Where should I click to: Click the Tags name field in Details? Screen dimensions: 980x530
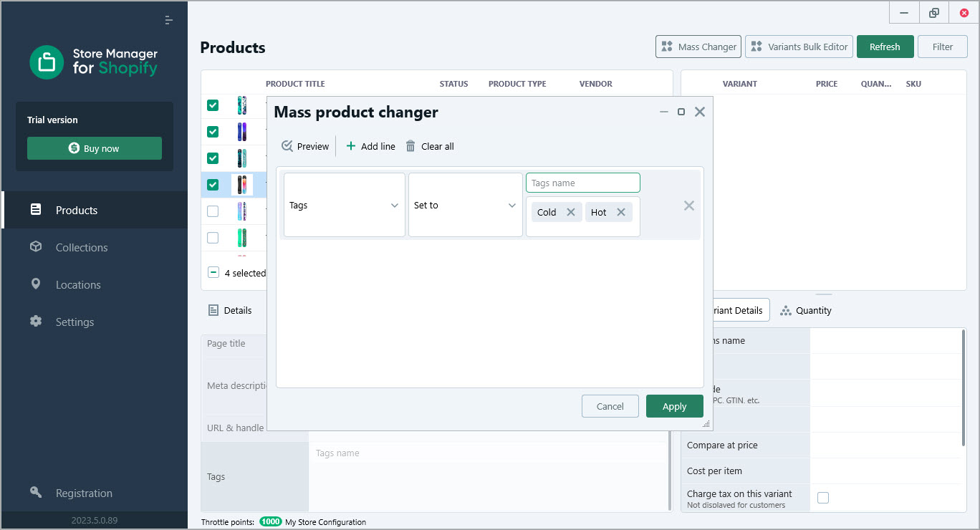[489, 453]
